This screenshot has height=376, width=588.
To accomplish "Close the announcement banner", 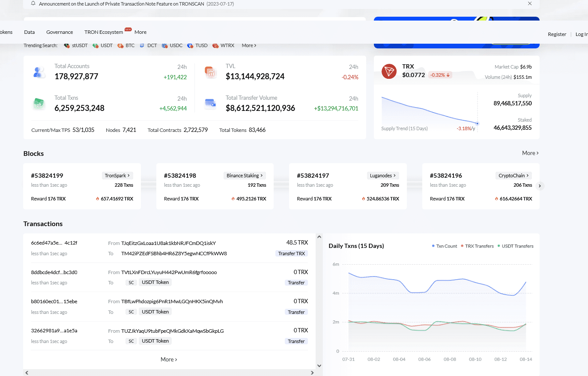I will point(530,3).
